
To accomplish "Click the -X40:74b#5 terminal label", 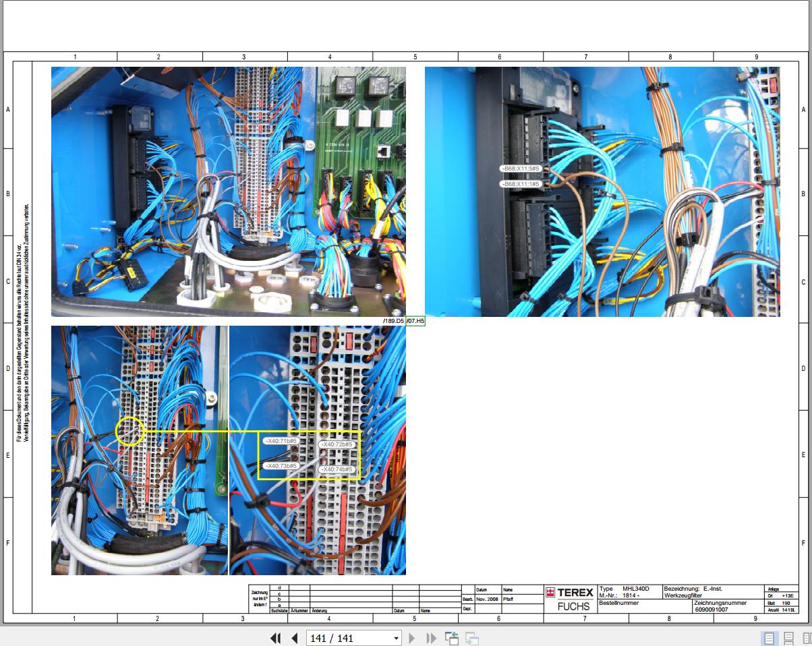I will click(x=337, y=469).
